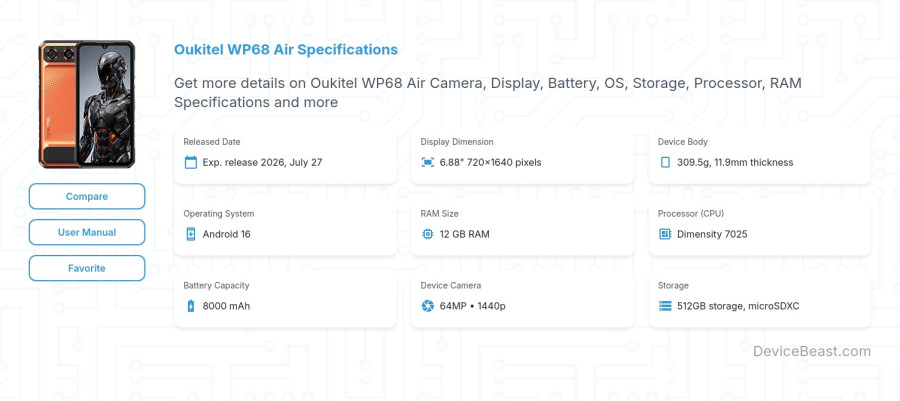Click the 'Processor (CPU)' label
This screenshot has height=401, width=900.
[690, 213]
